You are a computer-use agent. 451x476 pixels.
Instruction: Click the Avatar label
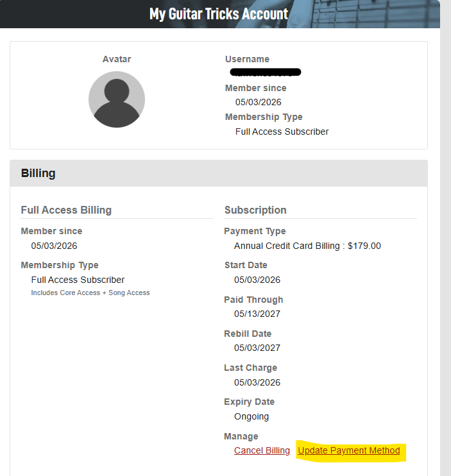pos(117,59)
